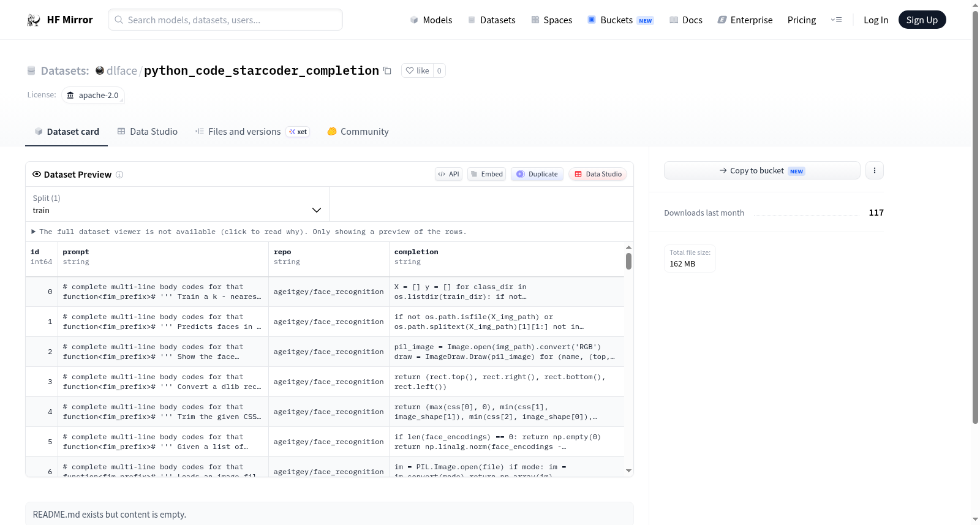
Task: Open the extra navigation menu icon beside Pricing
Action: pyautogui.click(x=836, y=20)
